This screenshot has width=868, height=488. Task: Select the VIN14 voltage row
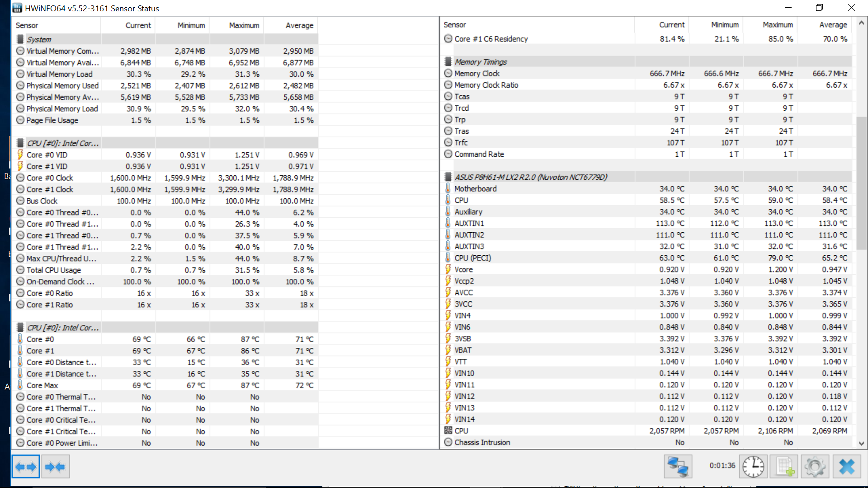(x=646, y=419)
